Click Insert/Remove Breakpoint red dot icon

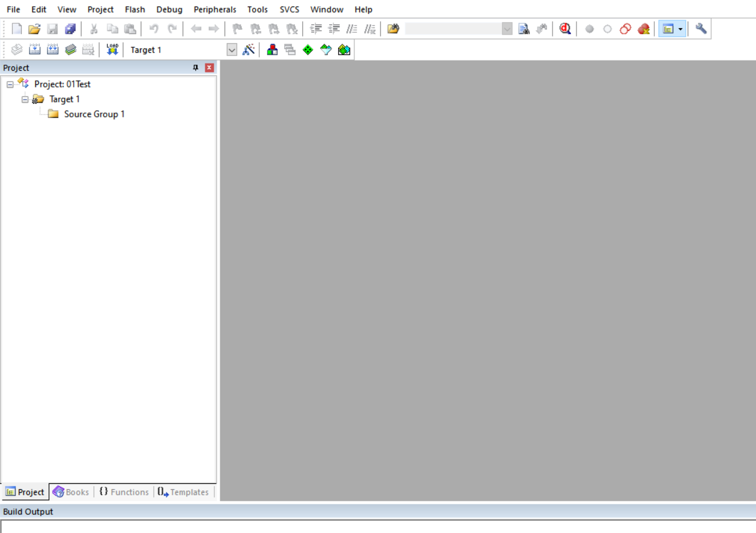[590, 29]
